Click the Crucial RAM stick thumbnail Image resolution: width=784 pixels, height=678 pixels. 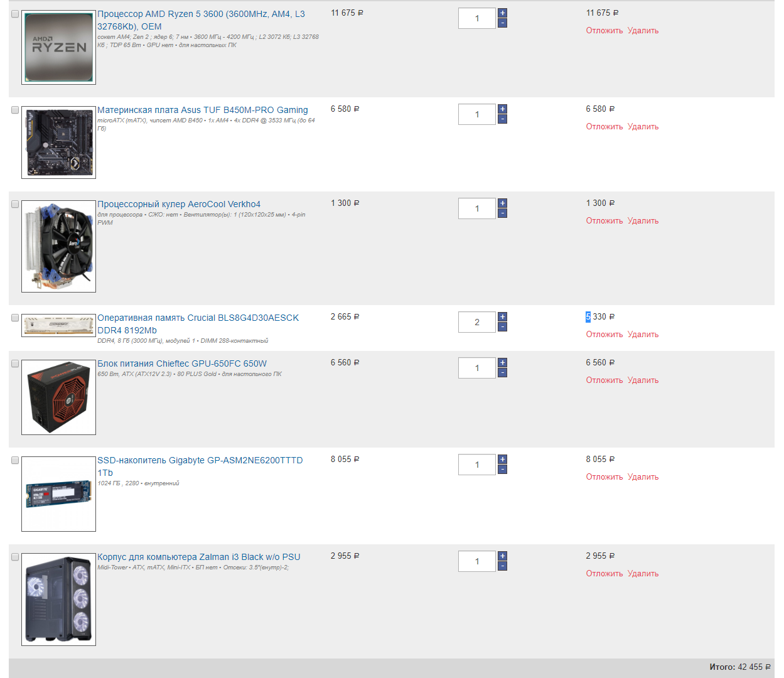[58, 325]
